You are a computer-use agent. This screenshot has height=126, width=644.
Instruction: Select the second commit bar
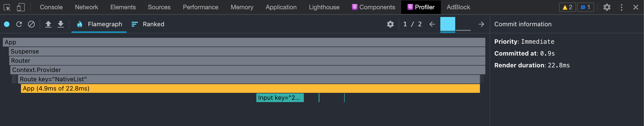tap(463, 28)
